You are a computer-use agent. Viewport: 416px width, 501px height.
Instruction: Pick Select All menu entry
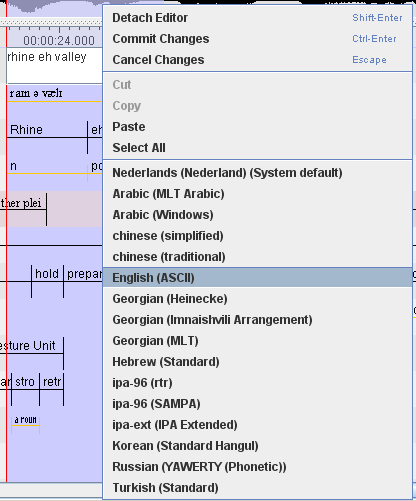257,148
